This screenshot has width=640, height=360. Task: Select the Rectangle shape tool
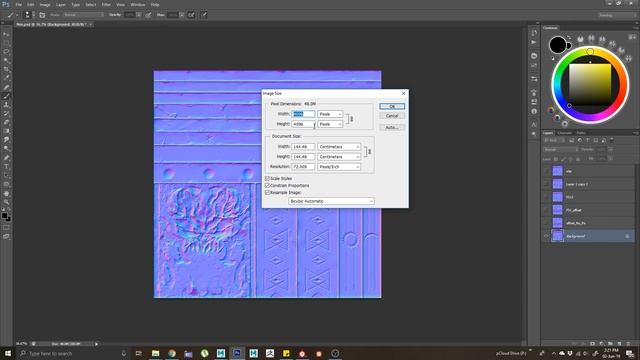6,184
